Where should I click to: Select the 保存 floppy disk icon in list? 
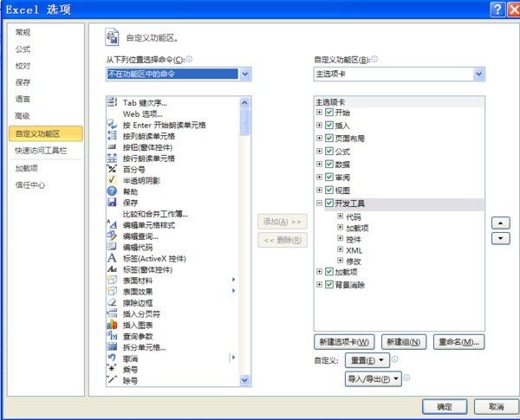(112, 203)
